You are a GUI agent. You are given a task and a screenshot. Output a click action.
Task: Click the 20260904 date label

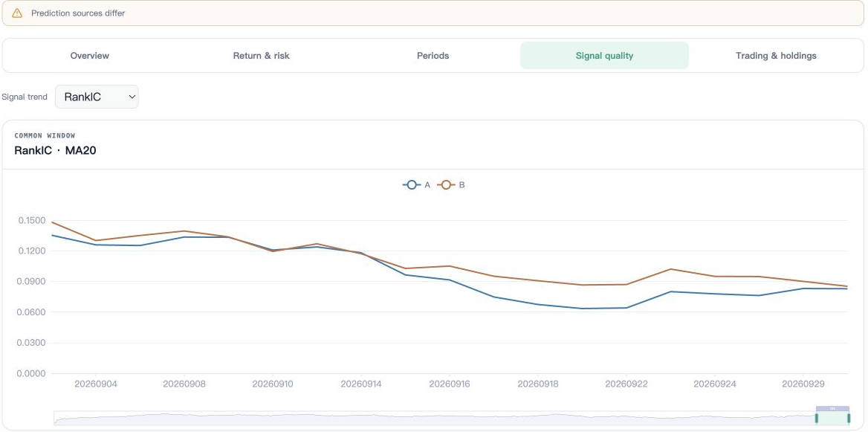pyautogui.click(x=96, y=384)
